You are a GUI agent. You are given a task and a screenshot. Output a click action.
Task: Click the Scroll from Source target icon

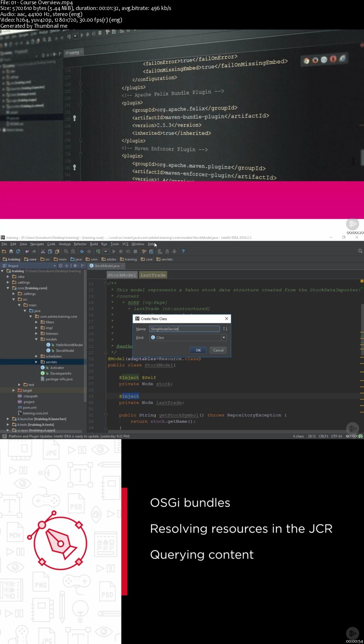pos(60,266)
